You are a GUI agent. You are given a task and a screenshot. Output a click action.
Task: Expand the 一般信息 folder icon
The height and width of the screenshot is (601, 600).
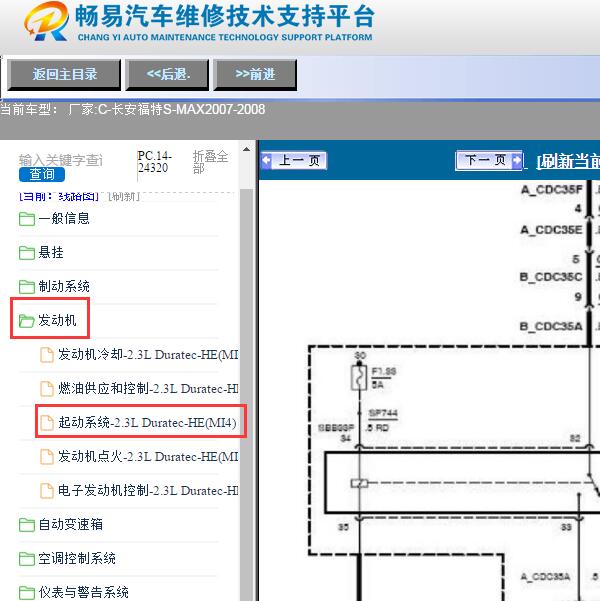click(x=26, y=219)
